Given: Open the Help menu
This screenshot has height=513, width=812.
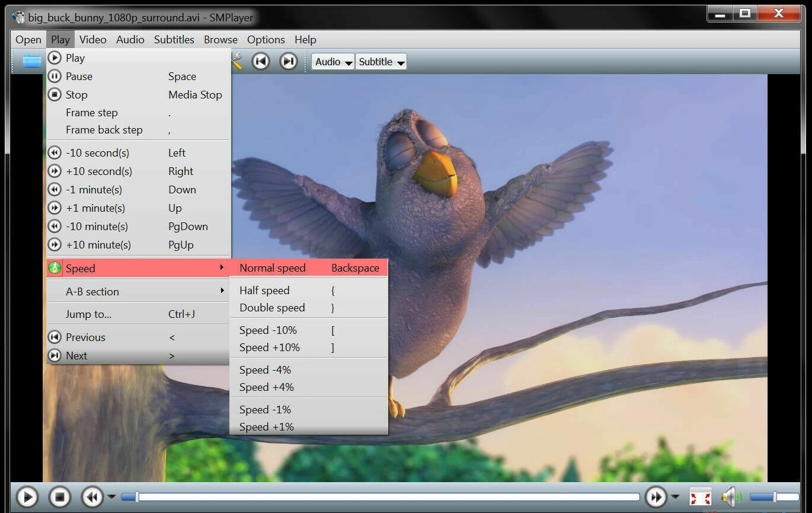Looking at the screenshot, I should [305, 40].
